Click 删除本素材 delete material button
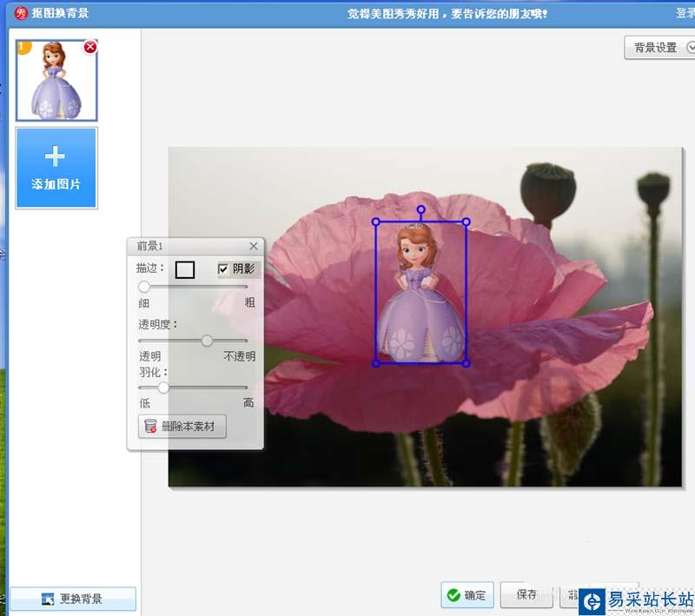The height and width of the screenshot is (616, 695). [x=182, y=427]
